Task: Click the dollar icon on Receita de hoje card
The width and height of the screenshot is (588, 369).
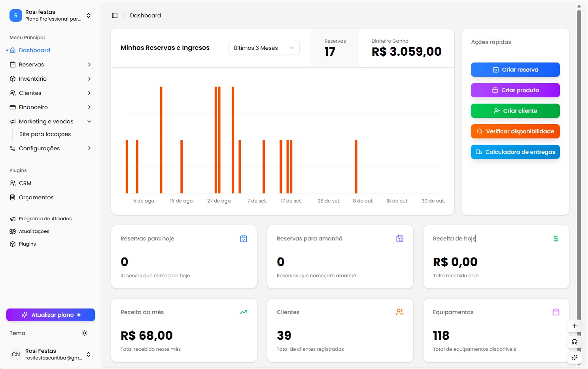Action: [556, 238]
